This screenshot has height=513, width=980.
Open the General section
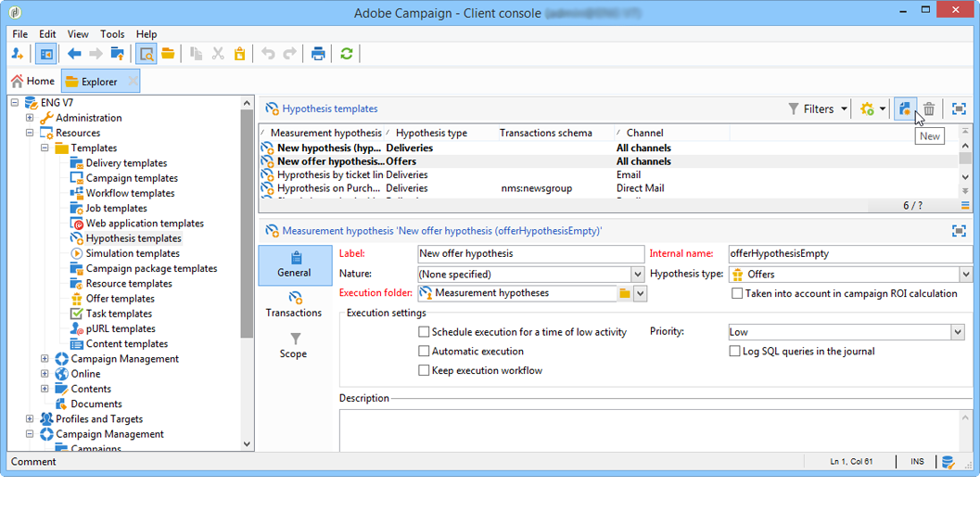point(295,265)
